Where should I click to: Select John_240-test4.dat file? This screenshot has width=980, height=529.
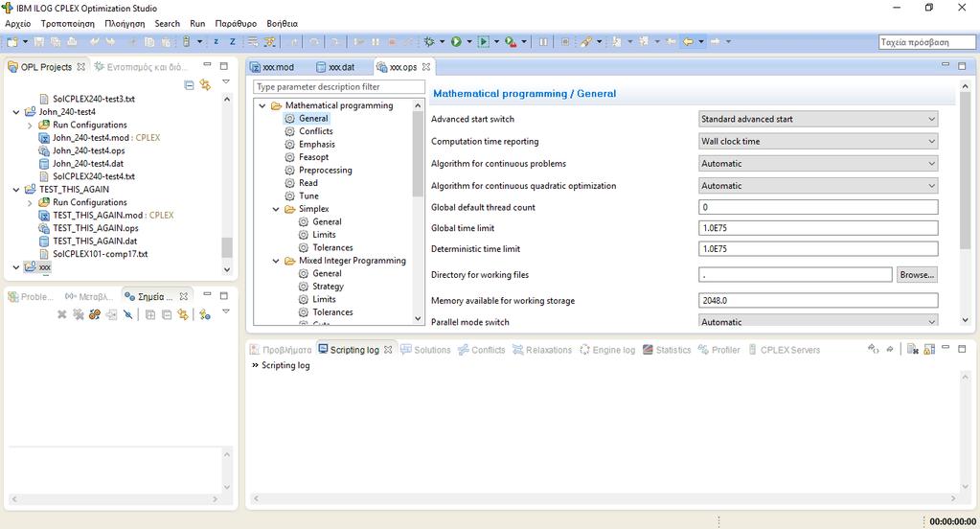point(88,164)
